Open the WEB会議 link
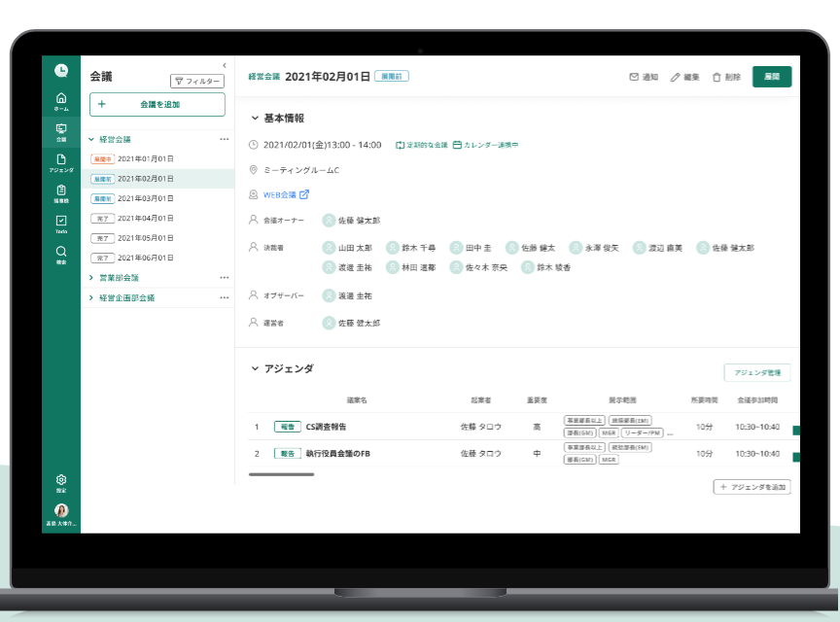This screenshot has height=622, width=840. coord(280,194)
